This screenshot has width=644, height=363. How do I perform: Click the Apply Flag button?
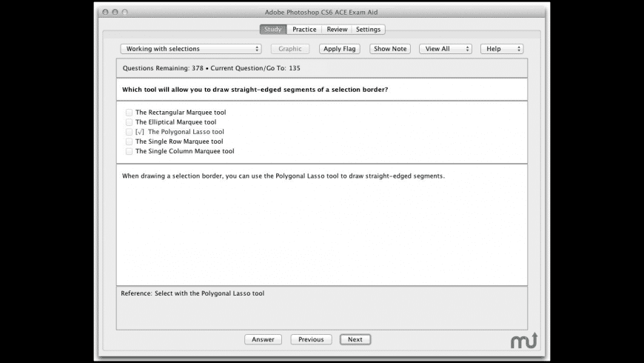click(x=340, y=48)
